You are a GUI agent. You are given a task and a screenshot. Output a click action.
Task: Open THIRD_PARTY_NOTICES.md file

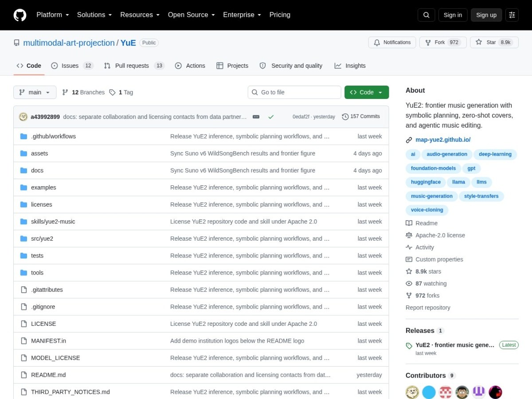(x=70, y=392)
